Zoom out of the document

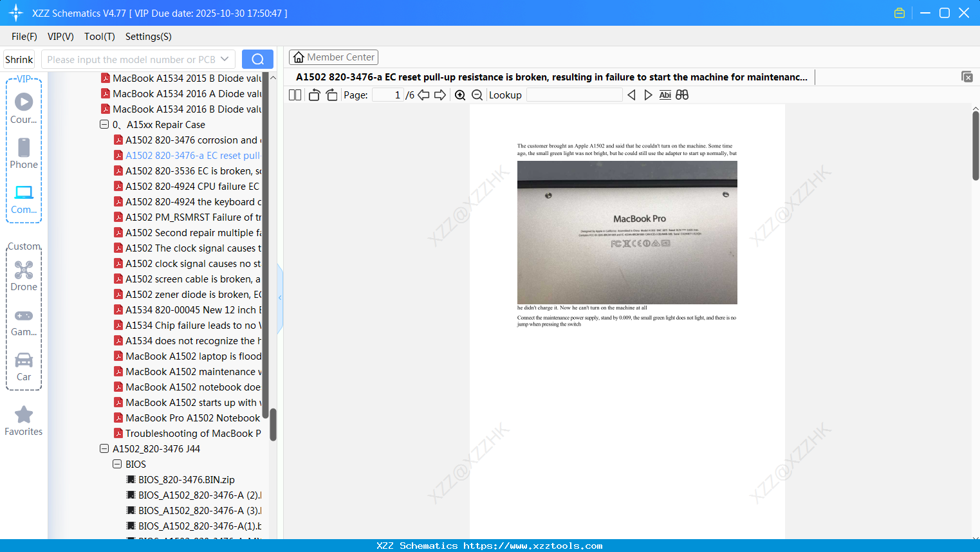tap(477, 95)
